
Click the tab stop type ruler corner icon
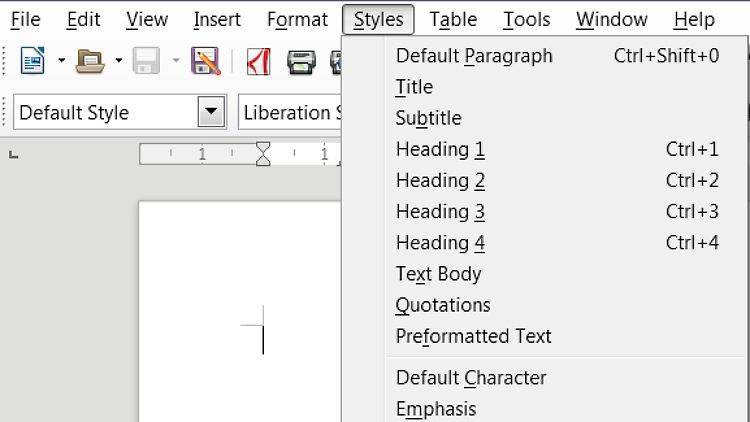(x=13, y=155)
